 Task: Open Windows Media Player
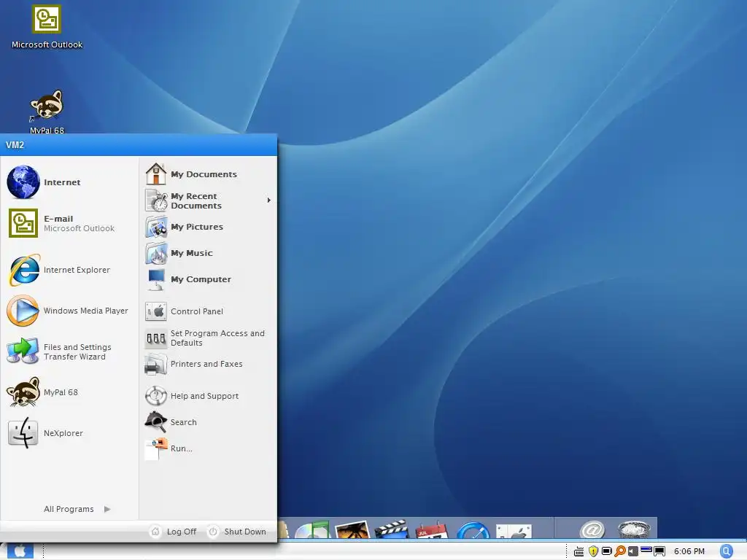tap(69, 311)
